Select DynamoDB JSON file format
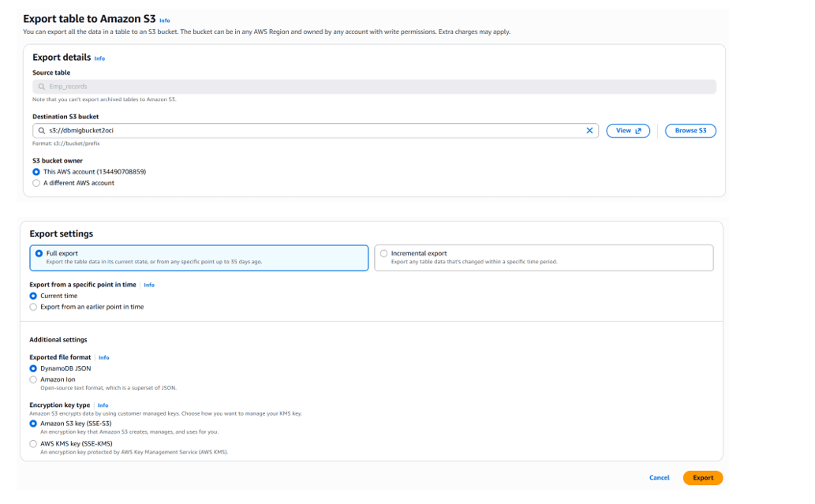 33,369
